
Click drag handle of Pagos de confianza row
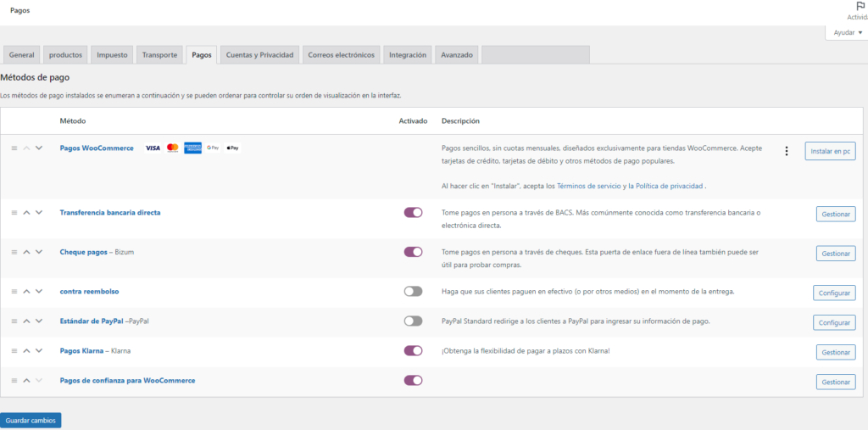tap(14, 380)
